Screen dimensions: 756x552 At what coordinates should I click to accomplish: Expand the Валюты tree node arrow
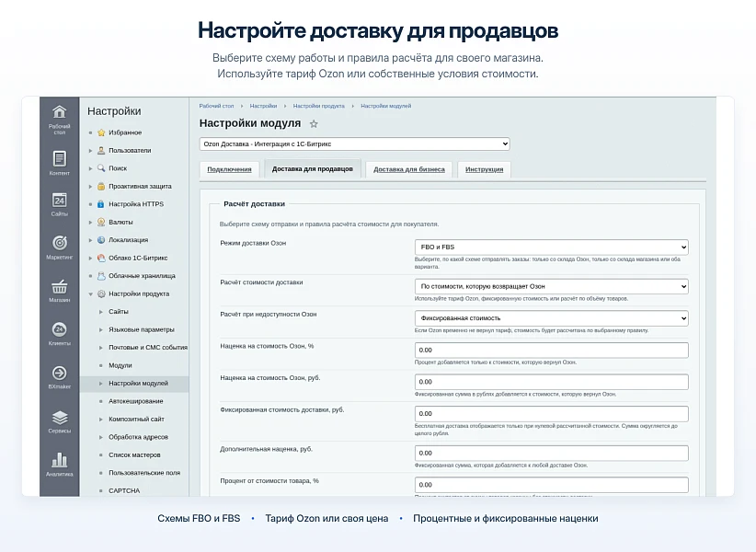click(90, 223)
